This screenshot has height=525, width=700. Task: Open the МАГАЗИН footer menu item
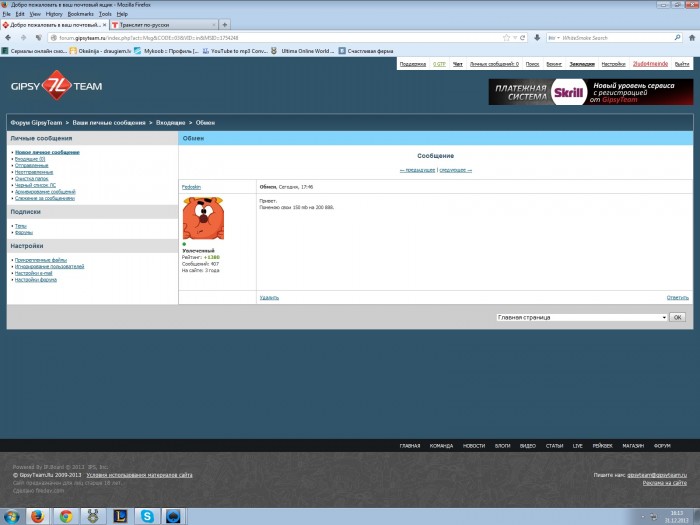click(633, 446)
